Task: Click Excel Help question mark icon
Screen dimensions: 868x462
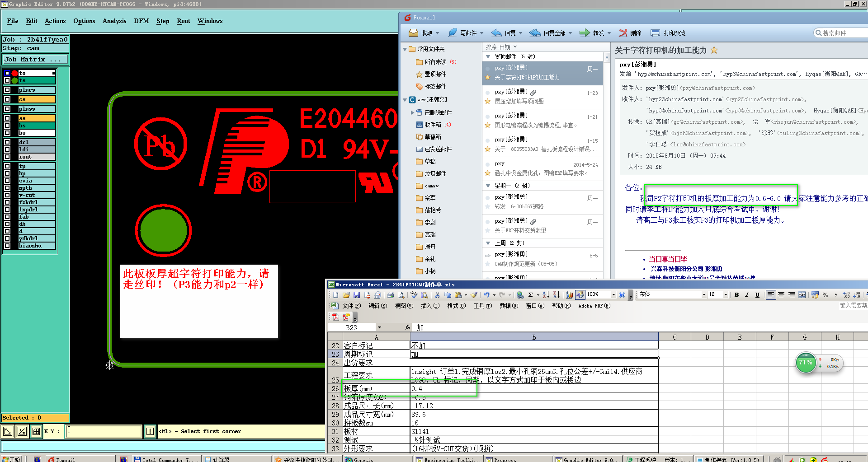Action: tap(622, 295)
